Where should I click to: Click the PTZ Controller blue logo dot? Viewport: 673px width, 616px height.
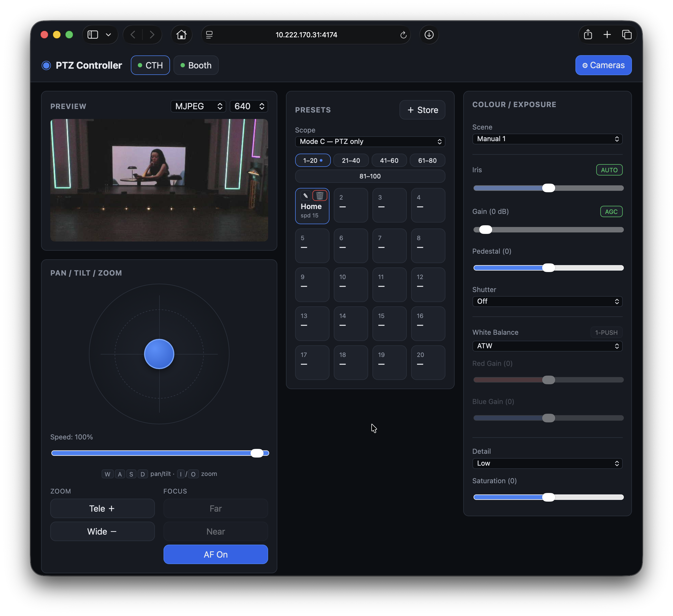point(46,65)
